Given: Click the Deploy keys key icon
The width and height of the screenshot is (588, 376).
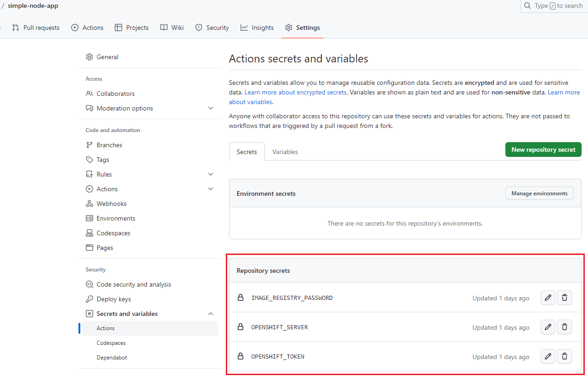Looking at the screenshot, I should [x=90, y=299].
